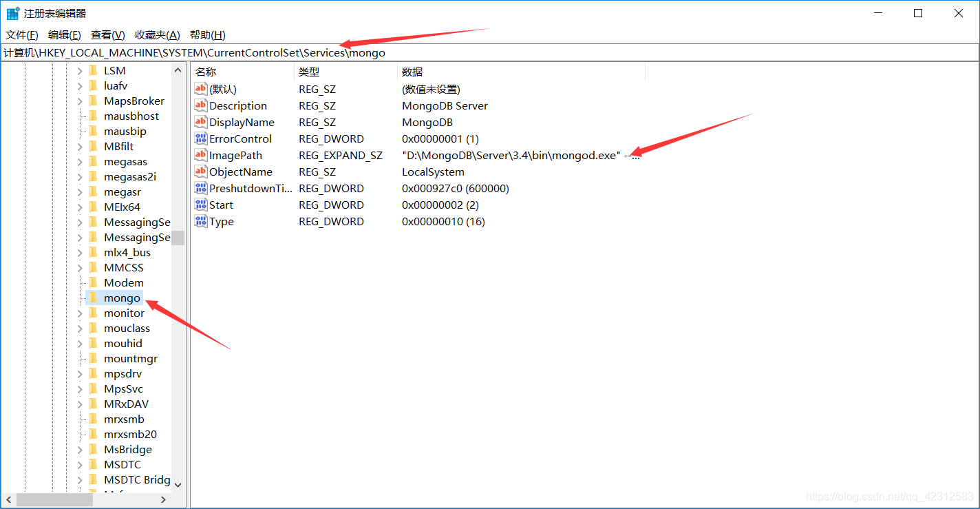Image resolution: width=980 pixels, height=509 pixels.
Task: Click the binary icon beside the ErrorControl value
Action: tap(200, 138)
